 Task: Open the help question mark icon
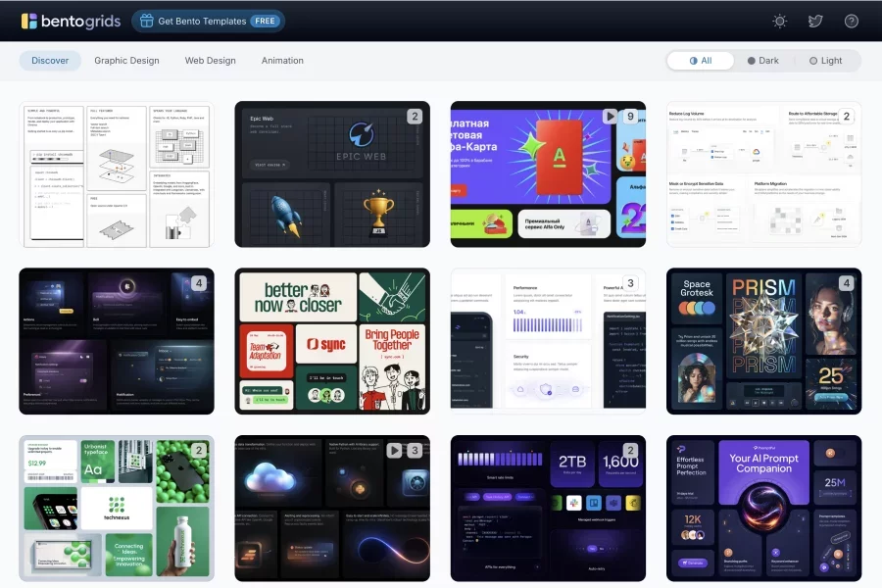click(851, 21)
